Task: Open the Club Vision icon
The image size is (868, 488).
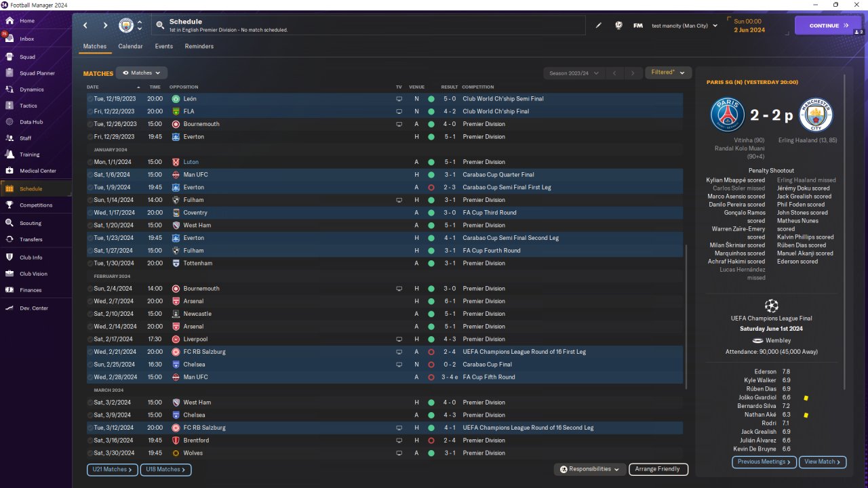Action: click(x=9, y=274)
